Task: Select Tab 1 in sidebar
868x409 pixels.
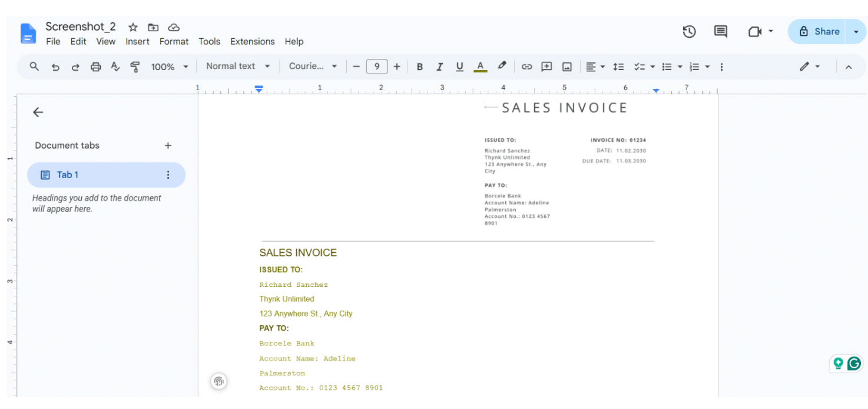Action: click(106, 175)
